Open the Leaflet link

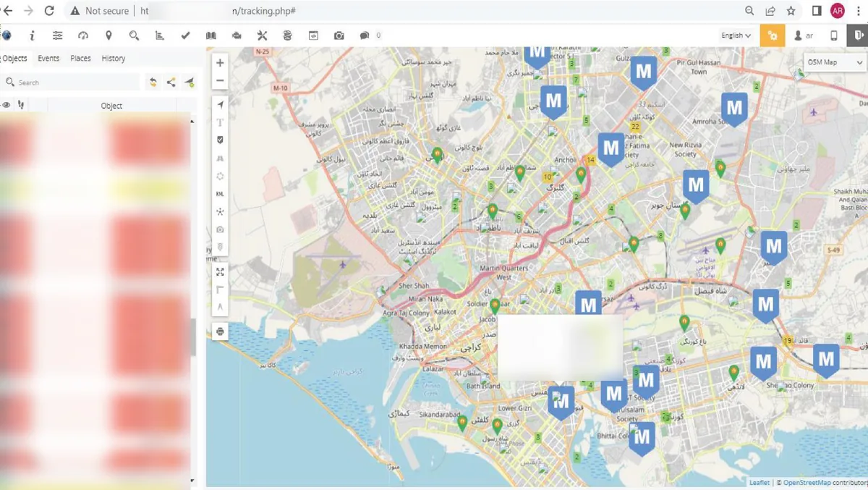pos(759,482)
